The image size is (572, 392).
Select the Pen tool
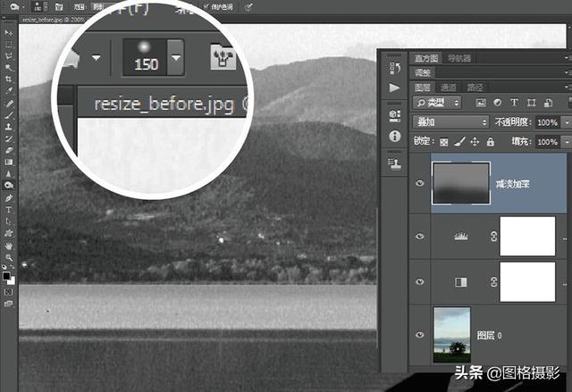point(8,198)
